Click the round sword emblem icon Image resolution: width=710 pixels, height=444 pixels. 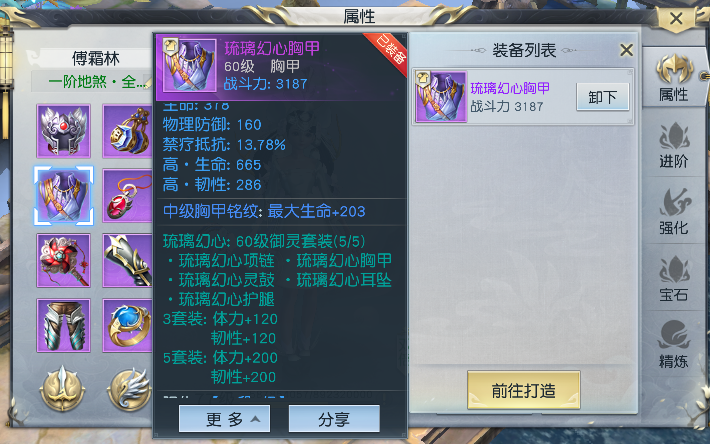(x=62, y=389)
